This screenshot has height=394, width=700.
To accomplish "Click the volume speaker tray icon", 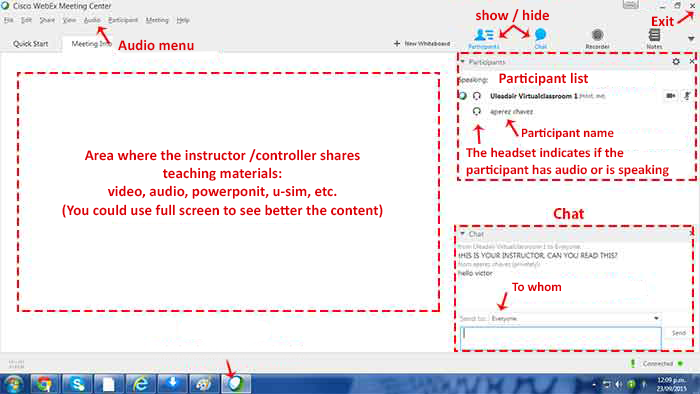I will click(619, 384).
